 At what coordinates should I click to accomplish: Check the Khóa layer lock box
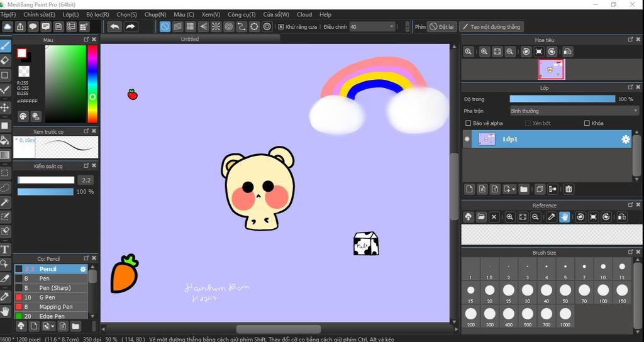point(587,123)
